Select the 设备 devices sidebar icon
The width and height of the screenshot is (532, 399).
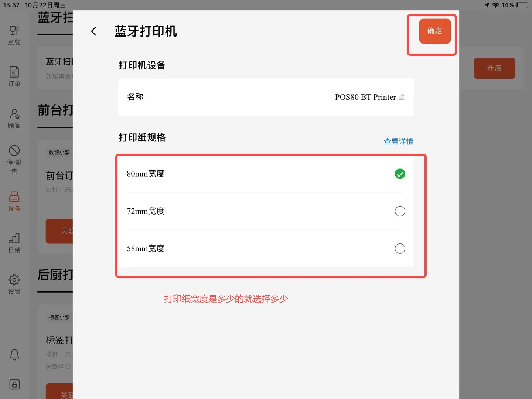pos(14,201)
